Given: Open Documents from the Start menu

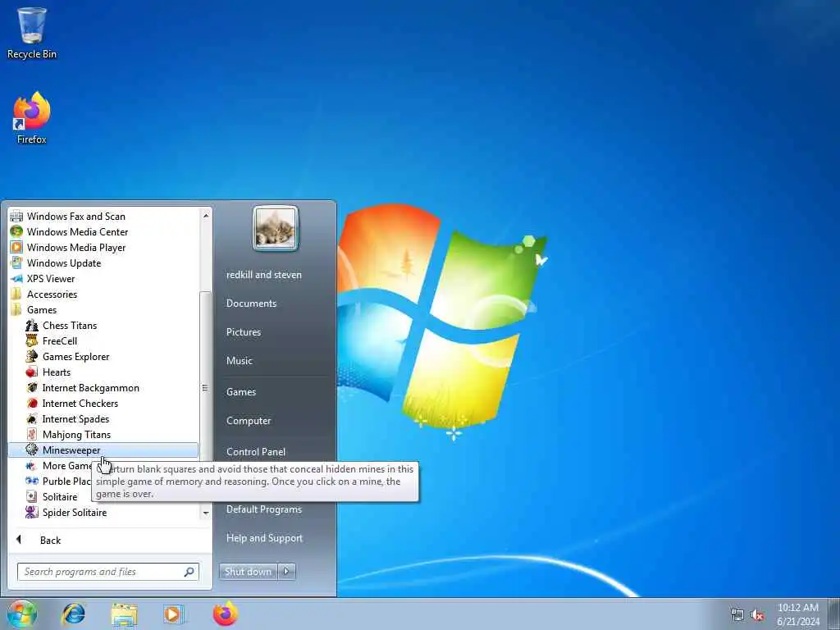Looking at the screenshot, I should click(251, 304).
